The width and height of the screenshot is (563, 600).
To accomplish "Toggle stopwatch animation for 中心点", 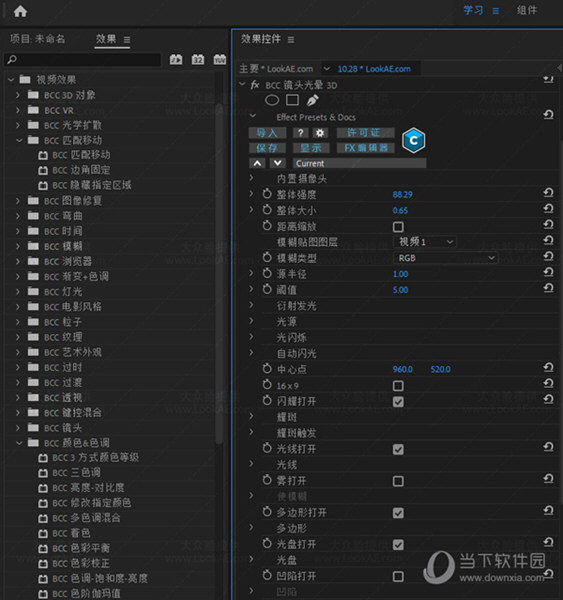I will point(267,369).
